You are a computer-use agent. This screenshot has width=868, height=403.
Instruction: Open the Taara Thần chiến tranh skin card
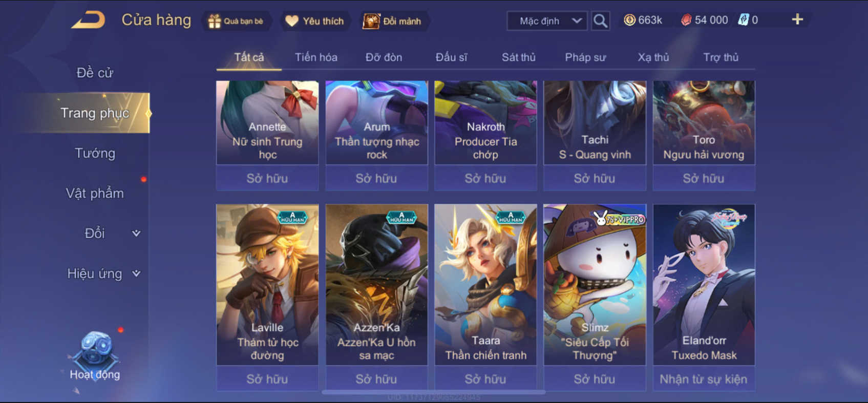tap(485, 285)
